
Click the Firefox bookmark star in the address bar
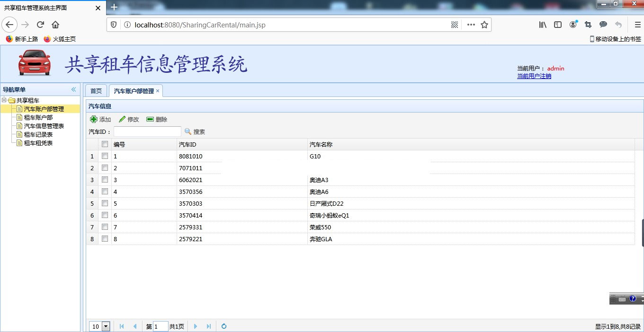(484, 24)
